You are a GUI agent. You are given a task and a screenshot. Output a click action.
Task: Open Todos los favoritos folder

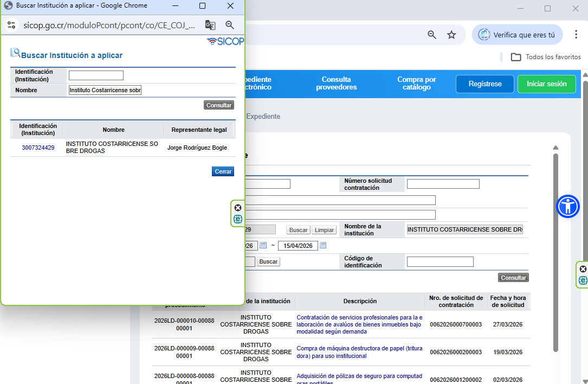(546, 57)
